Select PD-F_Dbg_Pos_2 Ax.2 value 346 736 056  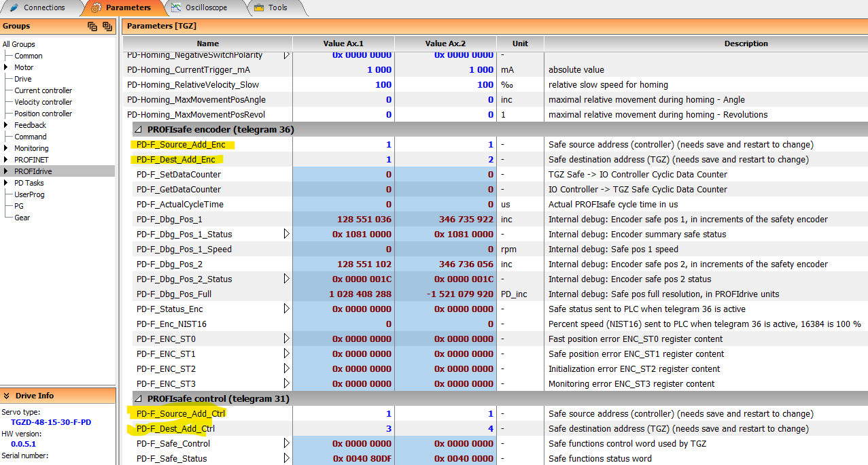tap(445, 264)
